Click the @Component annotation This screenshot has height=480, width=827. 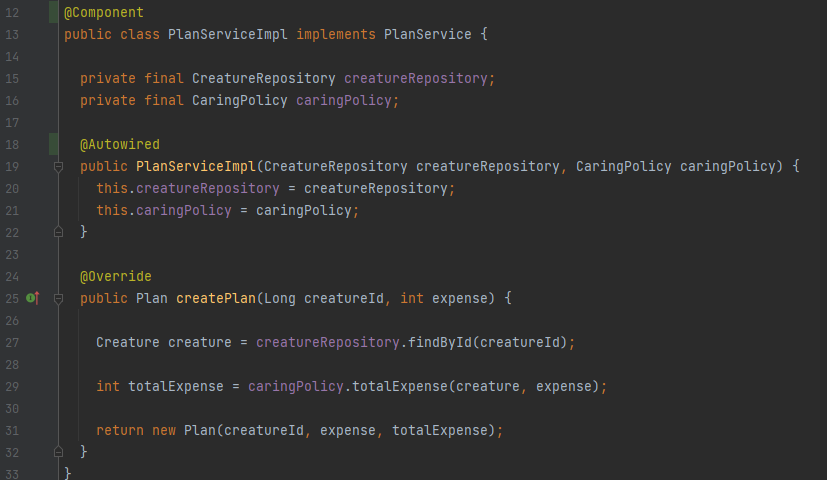coord(104,12)
